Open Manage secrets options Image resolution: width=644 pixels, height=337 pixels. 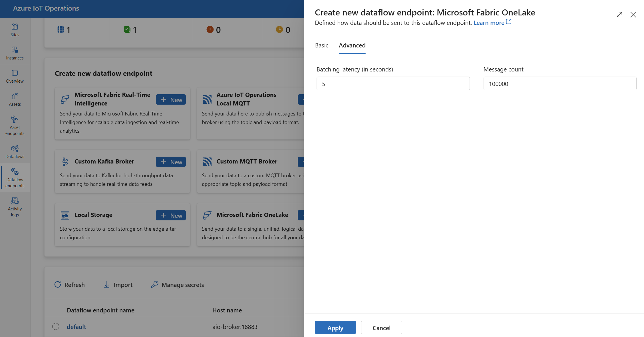click(x=178, y=284)
